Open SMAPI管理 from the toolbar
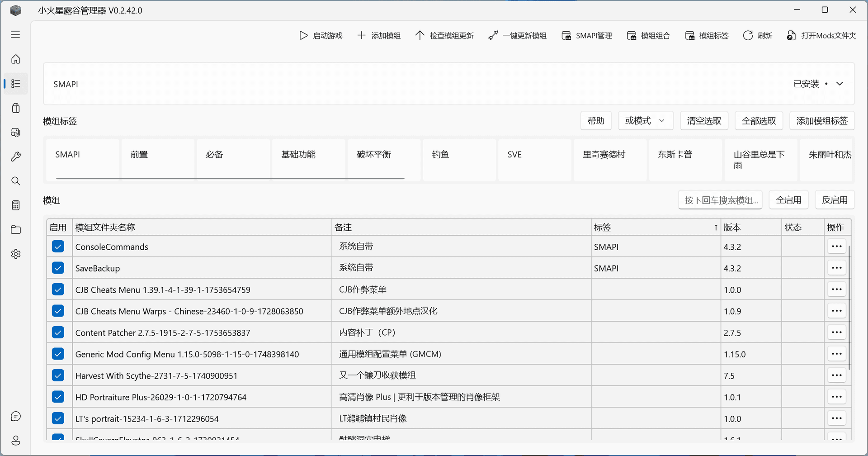This screenshot has width=868, height=456. click(586, 35)
